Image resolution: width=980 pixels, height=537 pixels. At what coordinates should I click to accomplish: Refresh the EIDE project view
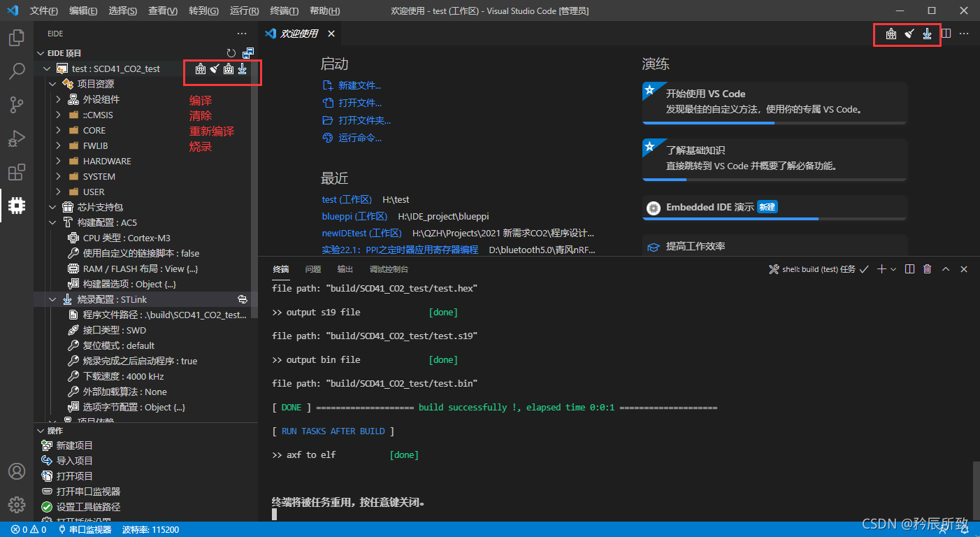click(231, 53)
